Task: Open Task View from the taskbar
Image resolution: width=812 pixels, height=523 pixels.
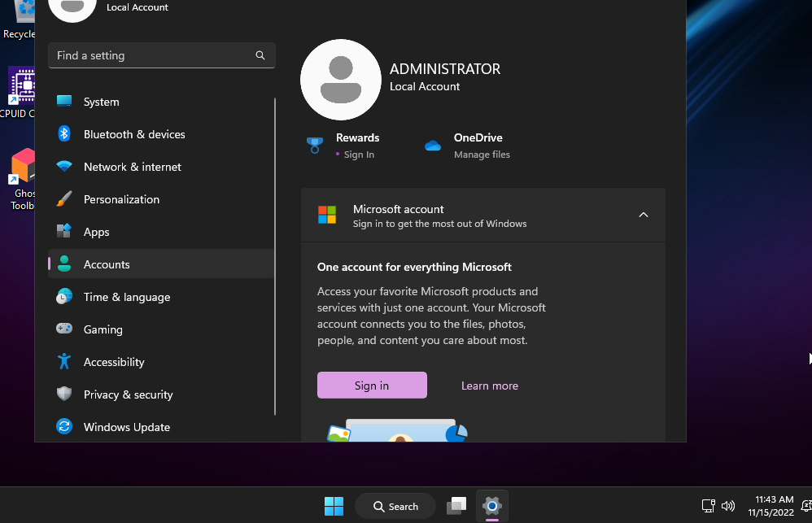Action: tap(456, 506)
